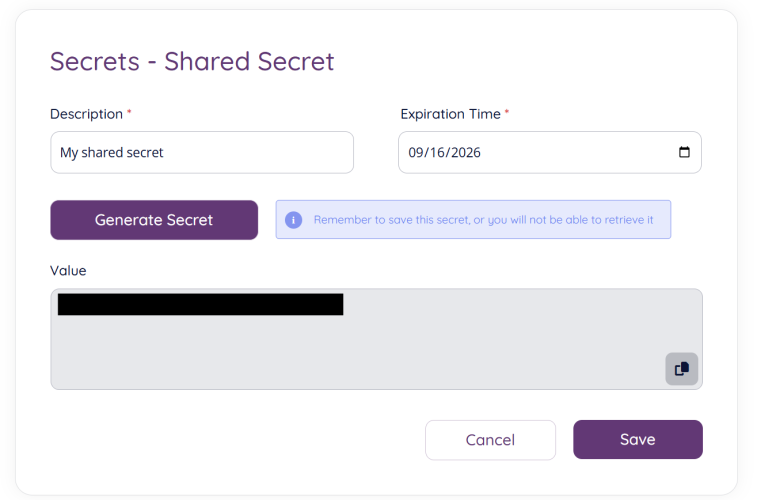Click the info icon in the reminder banner

(293, 220)
